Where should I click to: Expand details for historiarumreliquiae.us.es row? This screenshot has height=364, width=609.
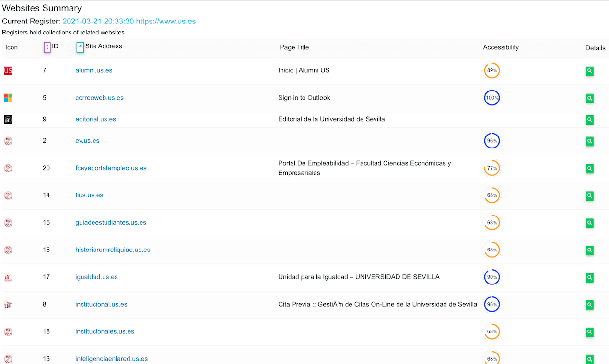(589, 250)
